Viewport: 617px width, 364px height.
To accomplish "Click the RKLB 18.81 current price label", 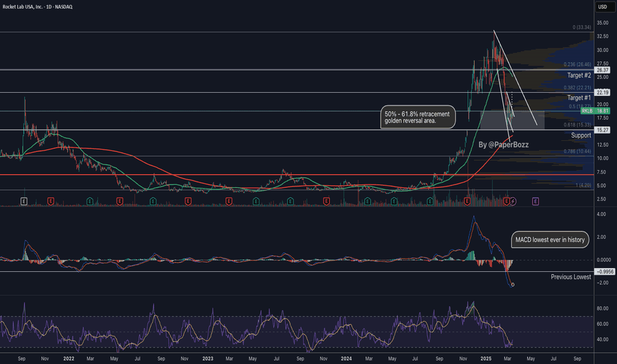I will coord(595,111).
